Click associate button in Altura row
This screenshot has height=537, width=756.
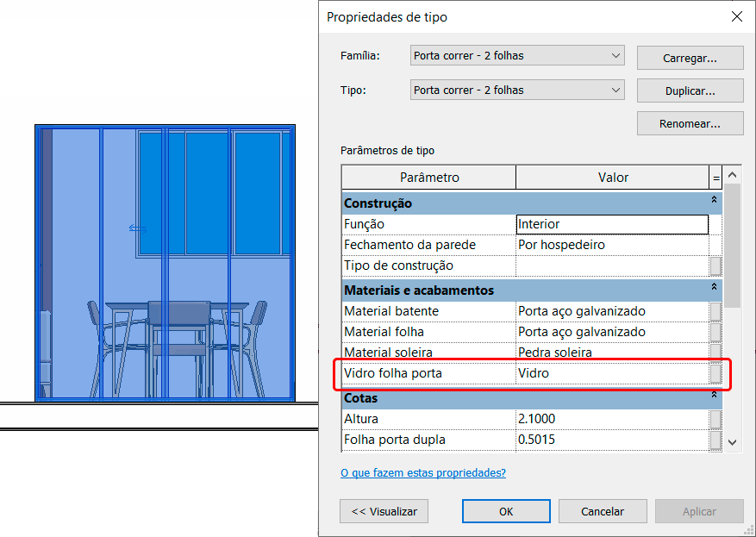[715, 419]
